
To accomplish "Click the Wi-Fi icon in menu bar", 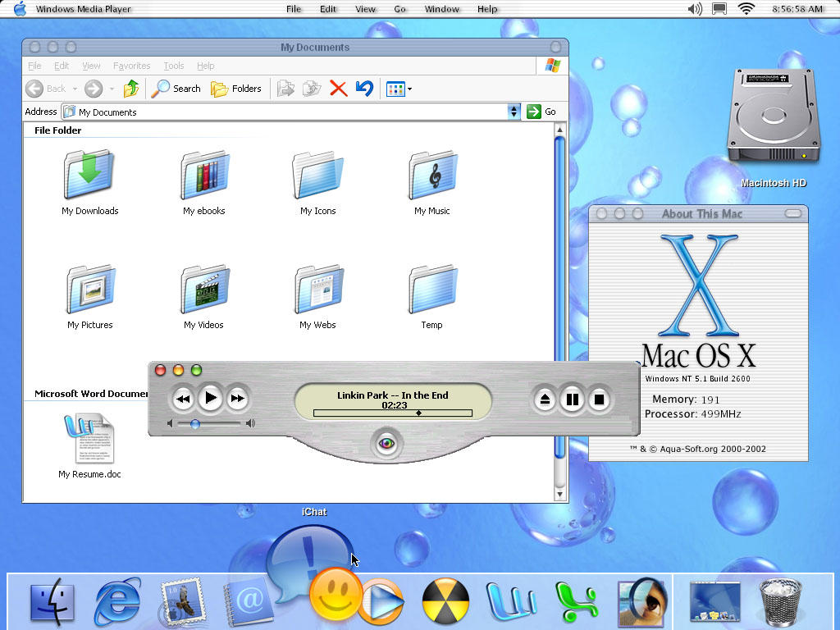I will [746, 8].
